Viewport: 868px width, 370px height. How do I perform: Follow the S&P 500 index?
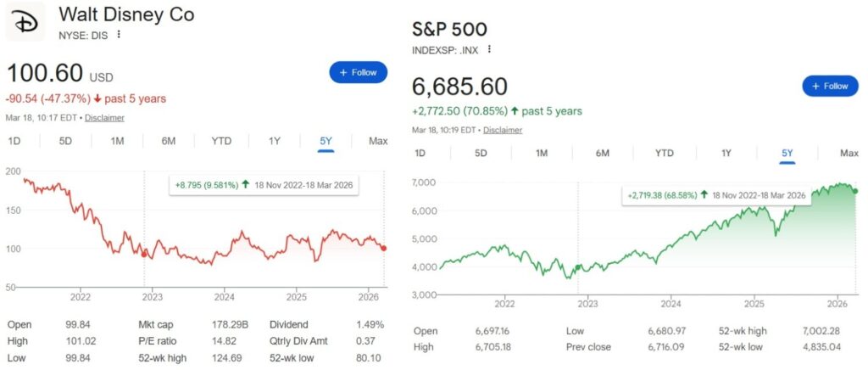pos(831,86)
